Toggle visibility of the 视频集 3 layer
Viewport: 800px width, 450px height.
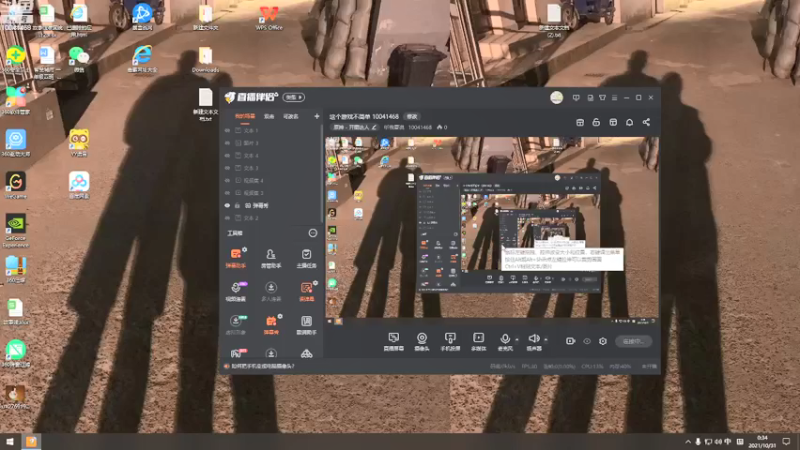(227, 193)
